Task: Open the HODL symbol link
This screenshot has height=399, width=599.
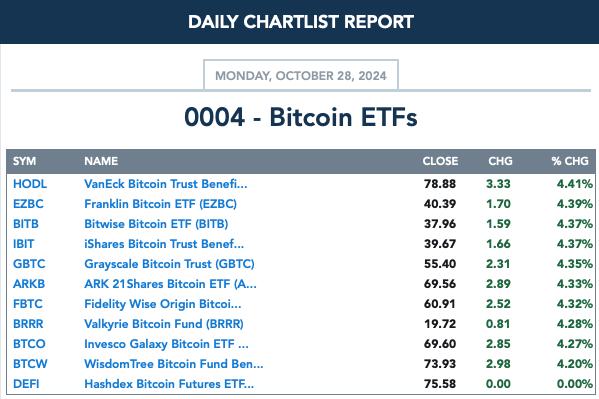Action: [x=30, y=184]
